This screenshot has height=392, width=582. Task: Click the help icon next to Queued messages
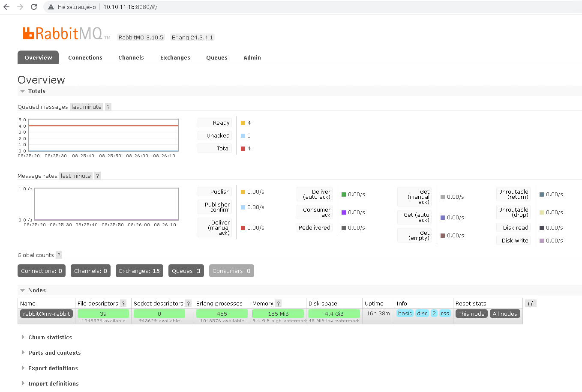[108, 107]
